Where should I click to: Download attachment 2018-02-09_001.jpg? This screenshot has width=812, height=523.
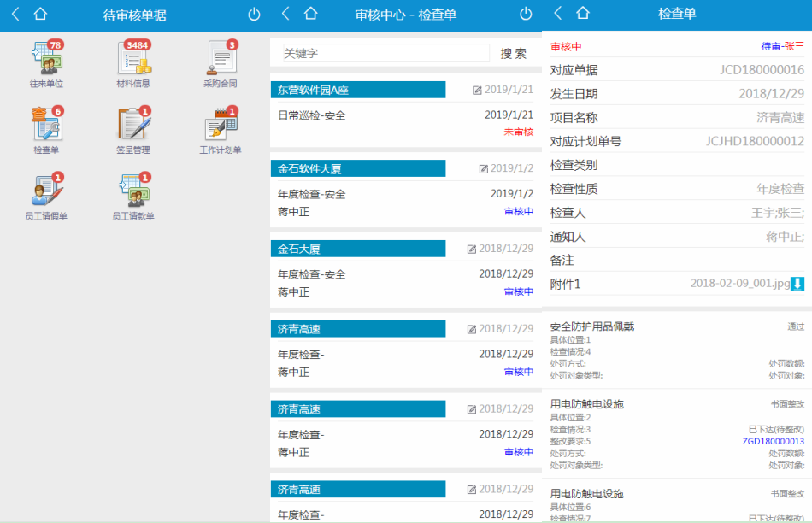click(797, 284)
